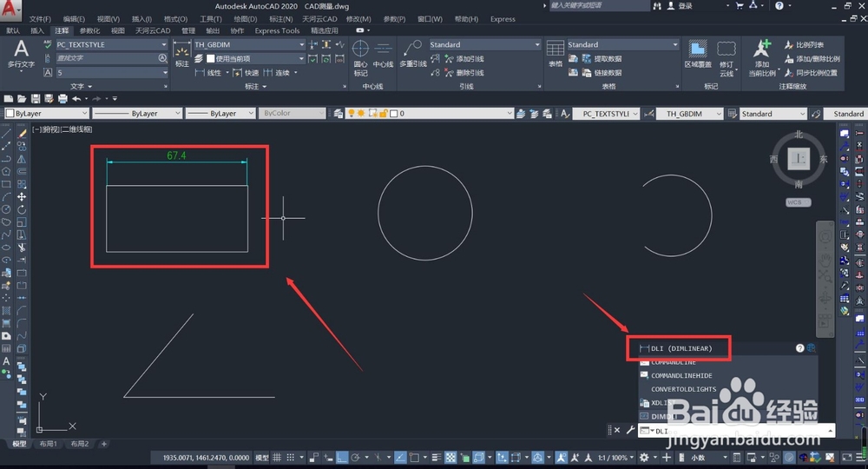Expand the 标注 panel flyout

(x=256, y=86)
